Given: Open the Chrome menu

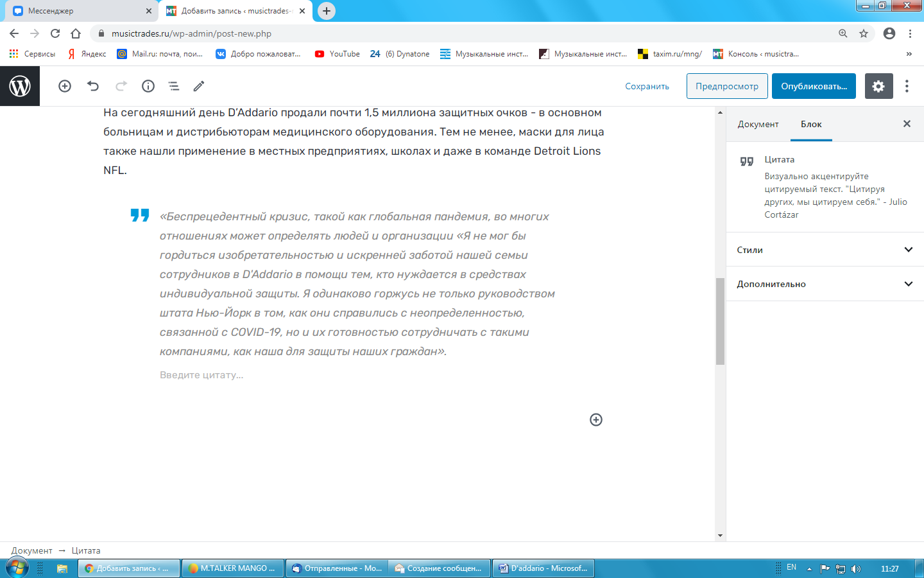Looking at the screenshot, I should tap(910, 33).
